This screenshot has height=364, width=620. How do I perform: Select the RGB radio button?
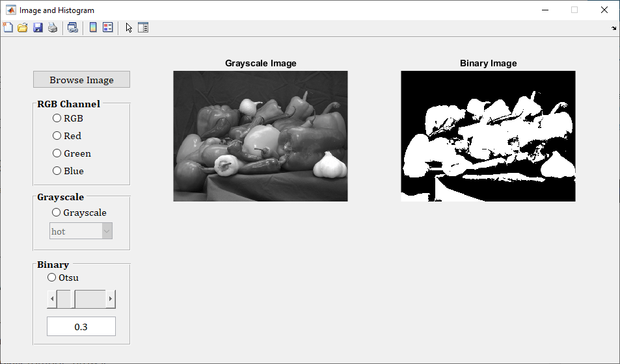(57, 118)
